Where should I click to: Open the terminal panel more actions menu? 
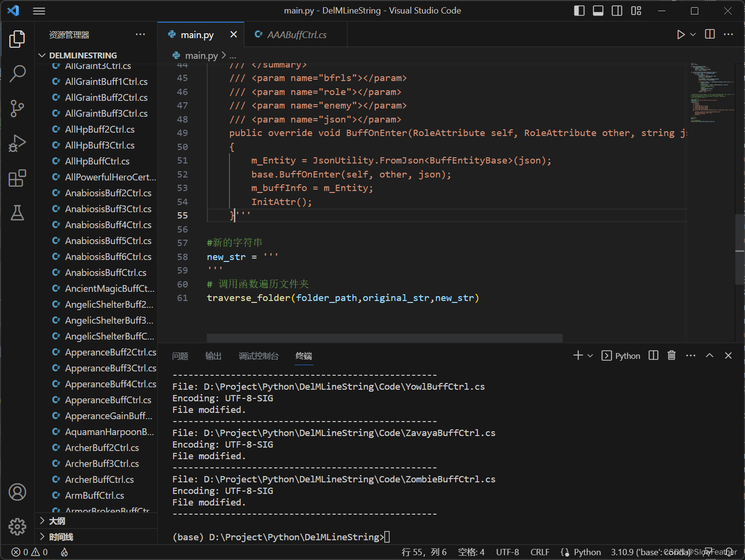tap(691, 355)
